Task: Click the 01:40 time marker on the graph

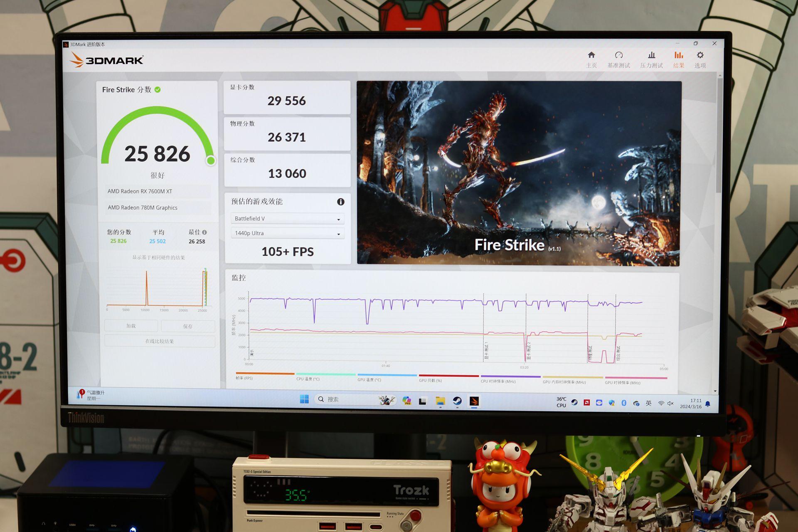Action: pos(386,366)
